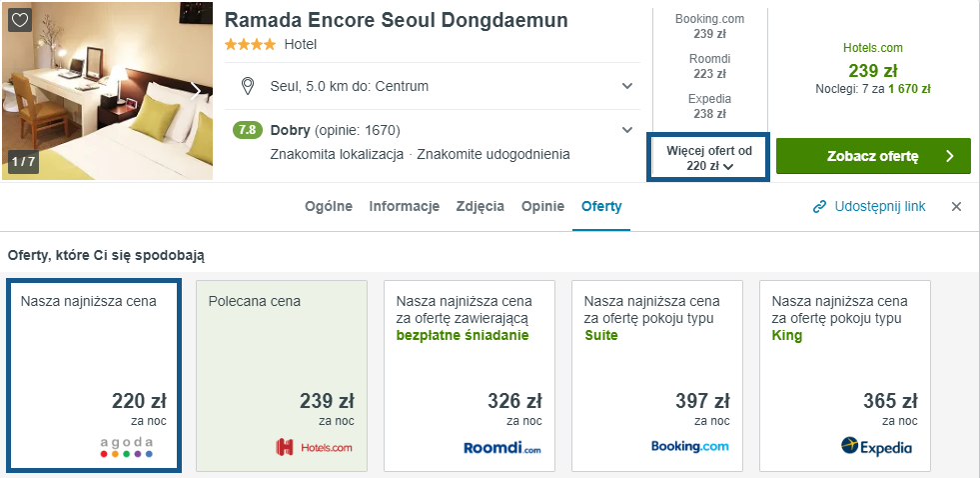Expand the reviews rating chevron
This screenshot has height=478, width=980.
click(x=627, y=130)
